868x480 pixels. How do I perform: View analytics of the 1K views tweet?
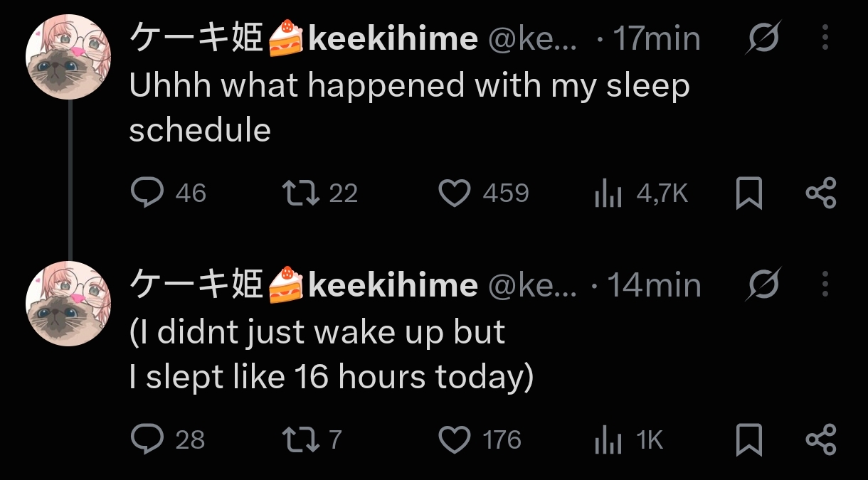pos(608,440)
